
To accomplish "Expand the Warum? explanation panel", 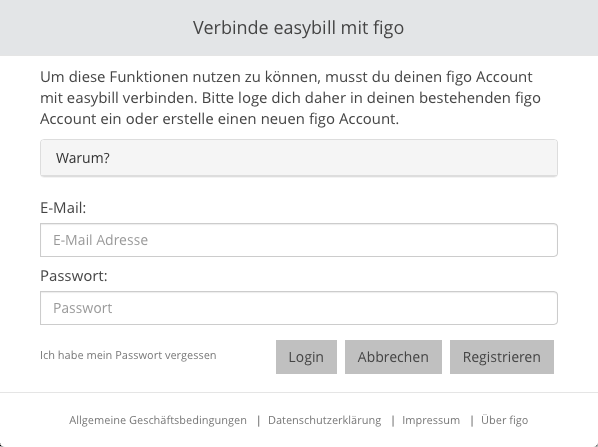I will click(299, 158).
